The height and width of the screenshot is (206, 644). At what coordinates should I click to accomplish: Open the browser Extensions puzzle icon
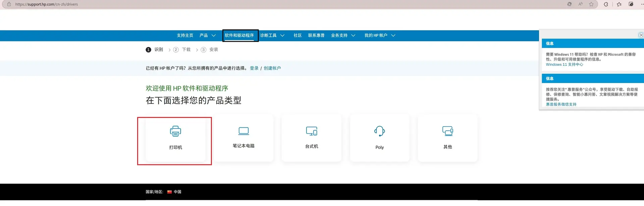606,4
